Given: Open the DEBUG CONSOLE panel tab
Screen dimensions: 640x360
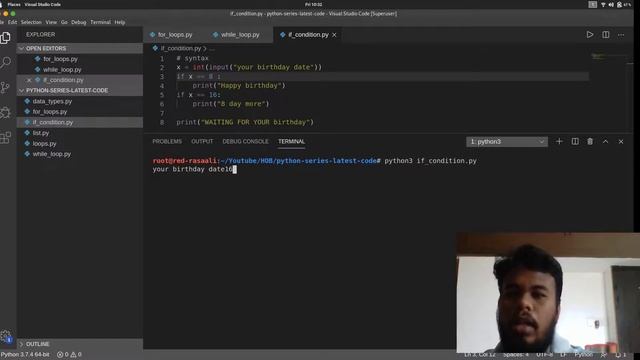Looking at the screenshot, I should [x=245, y=141].
